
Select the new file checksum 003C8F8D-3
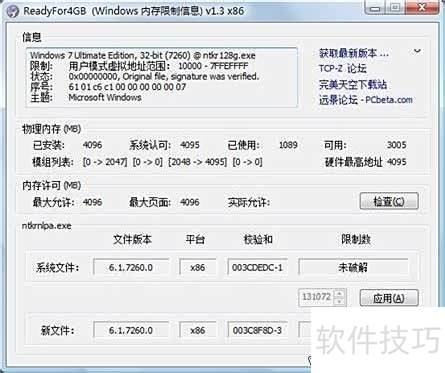pos(257,330)
